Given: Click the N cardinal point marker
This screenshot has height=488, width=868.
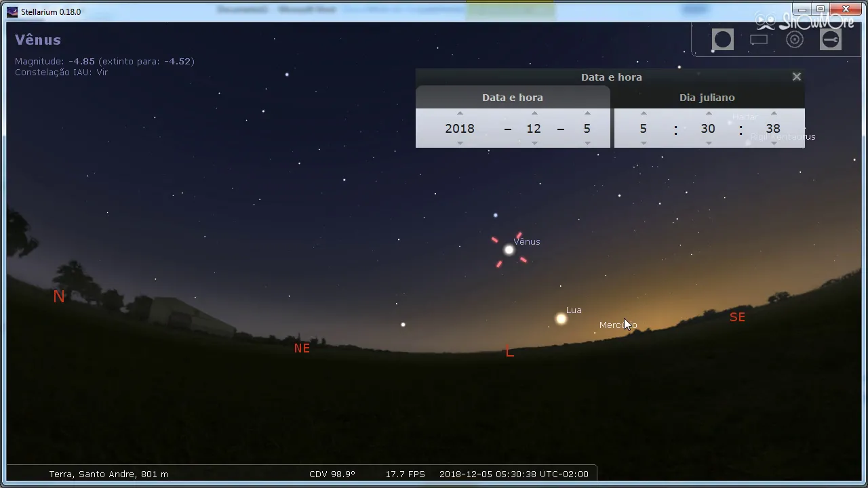Looking at the screenshot, I should pyautogui.click(x=59, y=296).
